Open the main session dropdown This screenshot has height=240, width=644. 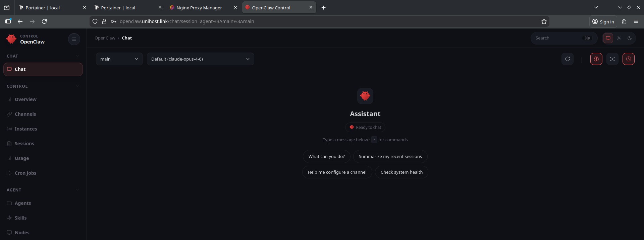(x=119, y=59)
